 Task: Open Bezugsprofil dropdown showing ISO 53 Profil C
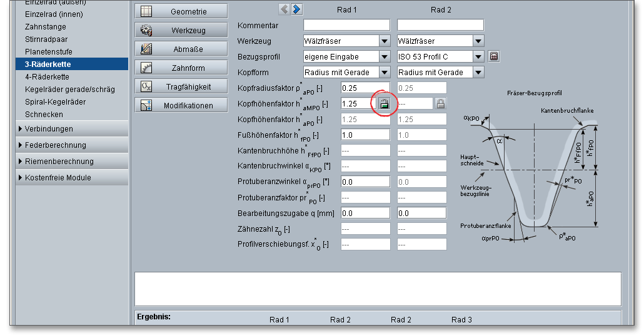pos(478,57)
